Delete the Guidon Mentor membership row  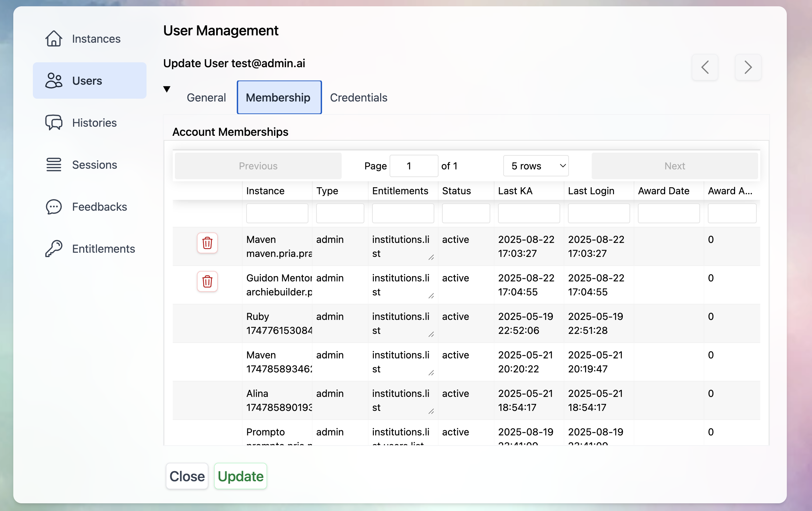(x=207, y=281)
